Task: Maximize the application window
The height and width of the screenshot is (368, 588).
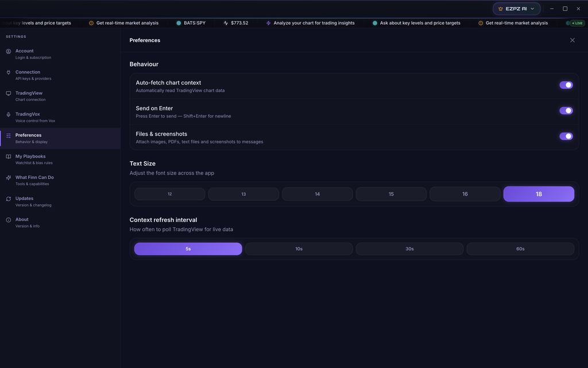Action: point(565,9)
